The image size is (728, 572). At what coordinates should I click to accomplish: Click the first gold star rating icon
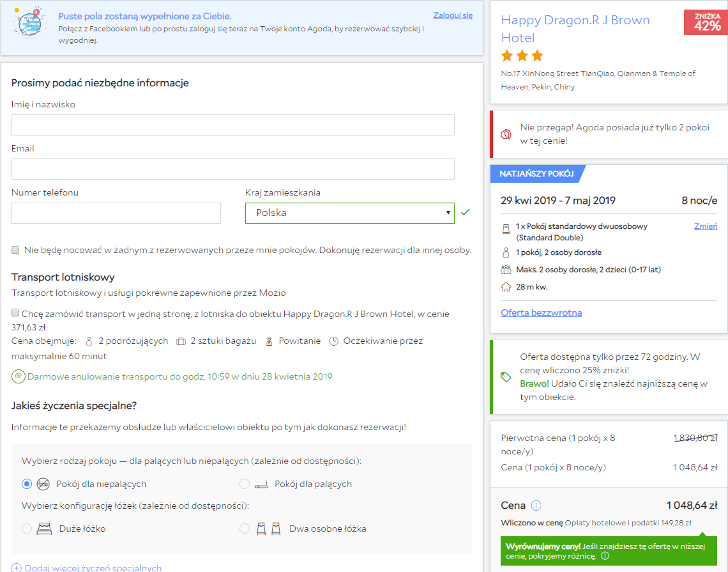click(x=507, y=56)
